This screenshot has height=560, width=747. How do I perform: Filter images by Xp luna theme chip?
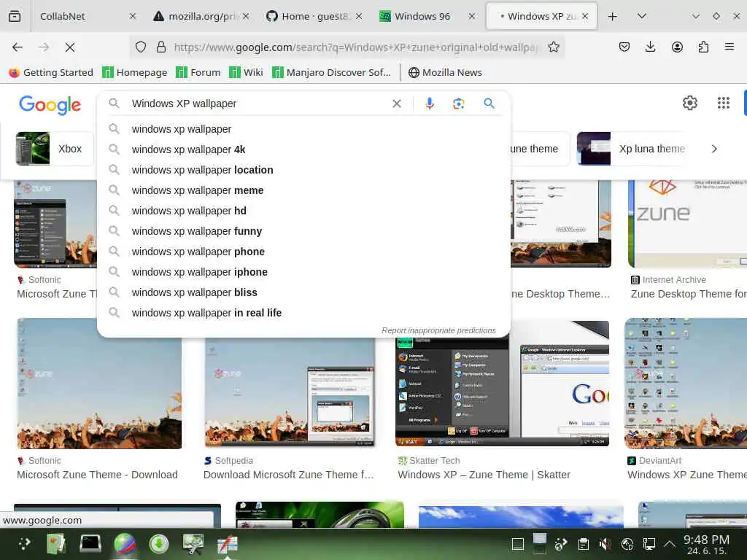click(632, 149)
